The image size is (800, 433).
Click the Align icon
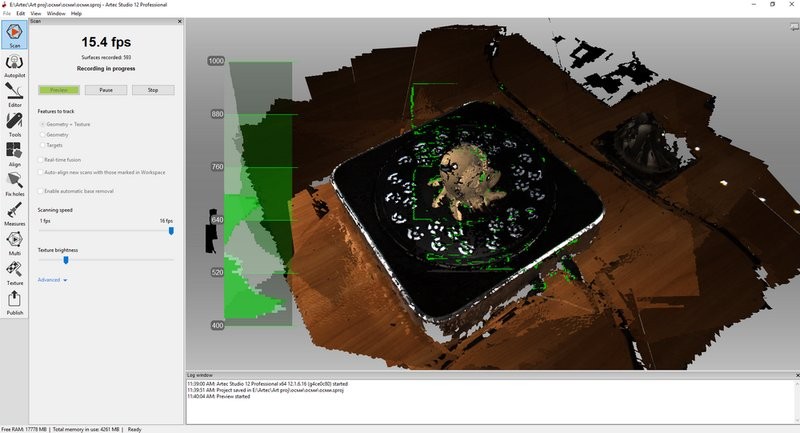pyautogui.click(x=14, y=153)
